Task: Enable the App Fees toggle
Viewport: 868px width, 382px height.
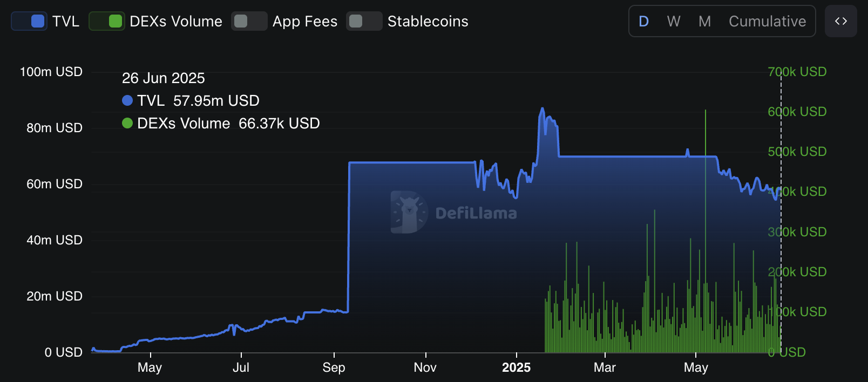Action: pyautogui.click(x=249, y=21)
